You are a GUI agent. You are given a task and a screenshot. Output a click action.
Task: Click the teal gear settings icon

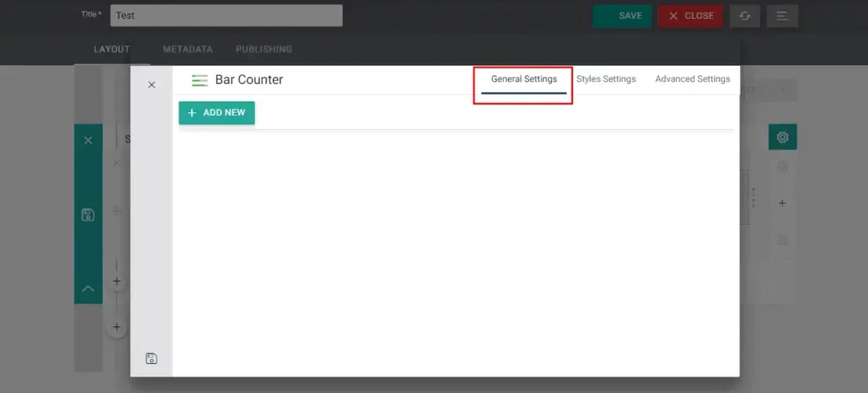[782, 137]
